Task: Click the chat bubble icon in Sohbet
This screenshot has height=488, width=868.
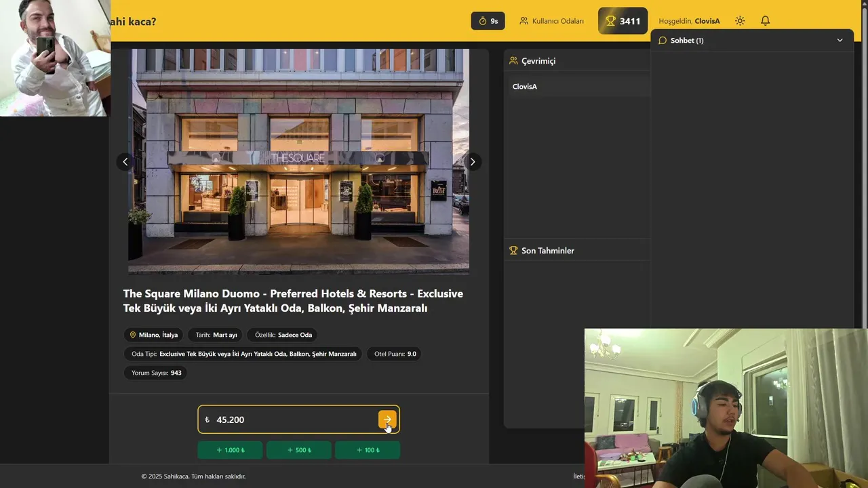Action: coord(663,41)
